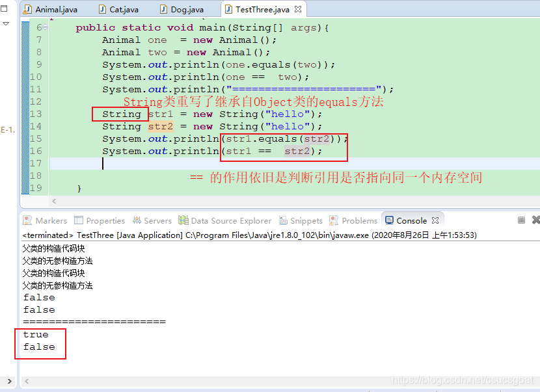Click the Markers tab icon
The width and height of the screenshot is (540, 392).
tap(27, 220)
